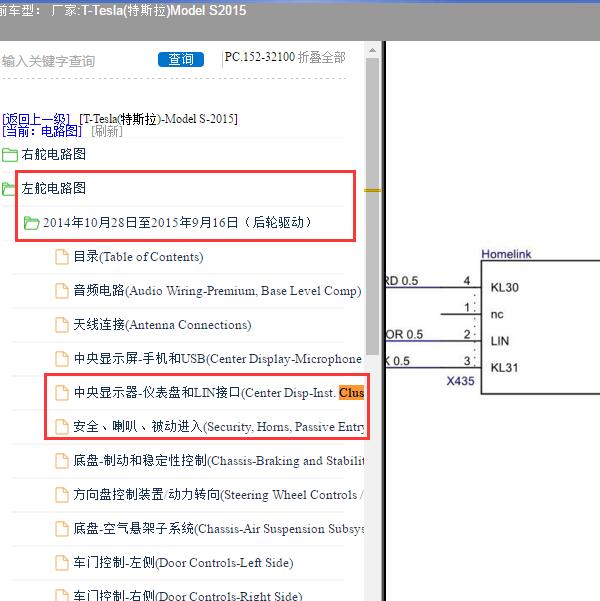Click the 折叠全部 collapse all link
600x601 pixels.
tap(322, 57)
